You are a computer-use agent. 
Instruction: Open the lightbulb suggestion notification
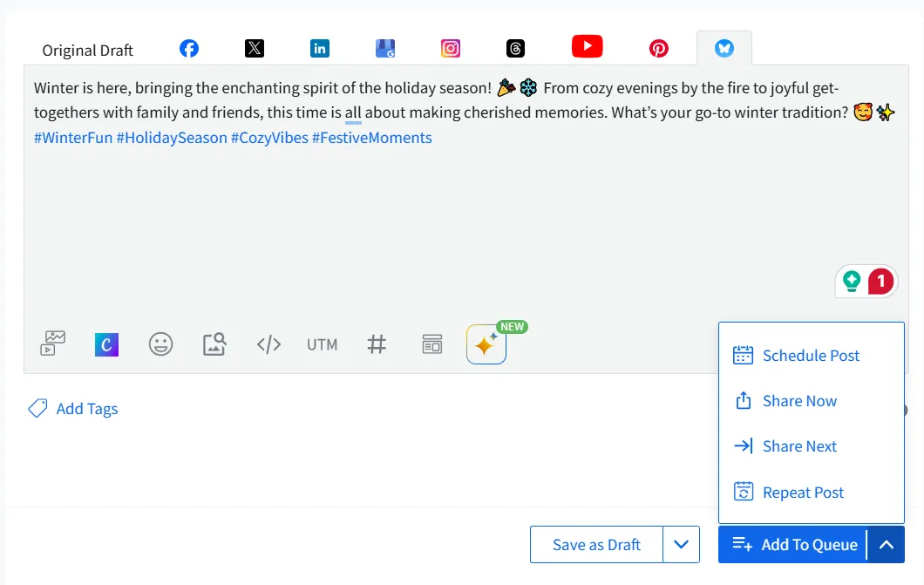(866, 281)
